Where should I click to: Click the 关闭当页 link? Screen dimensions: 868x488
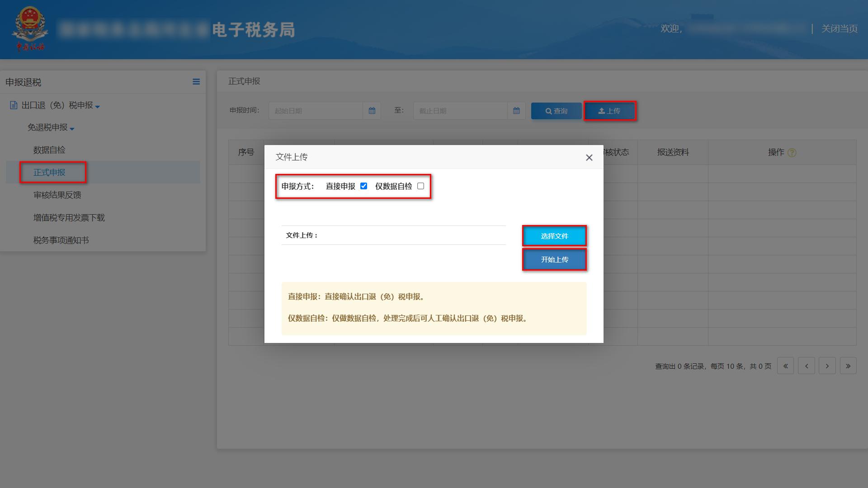[840, 29]
